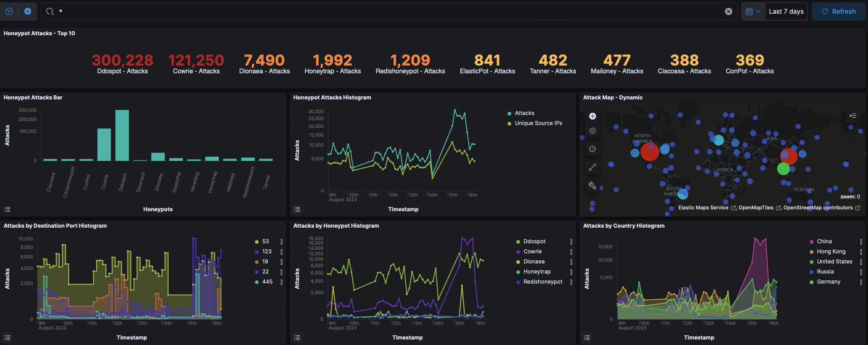868x345 pixels.
Task: Fit map to data bounds icon
Action: tap(592, 149)
